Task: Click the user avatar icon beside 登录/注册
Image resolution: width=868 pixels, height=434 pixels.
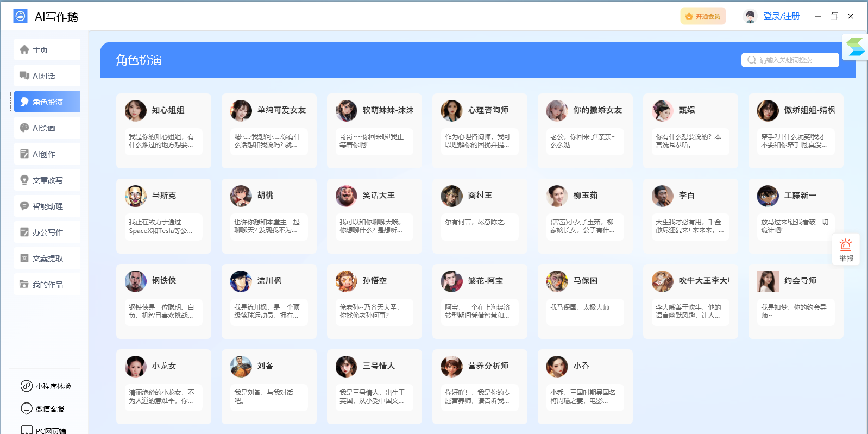Action: pos(750,16)
